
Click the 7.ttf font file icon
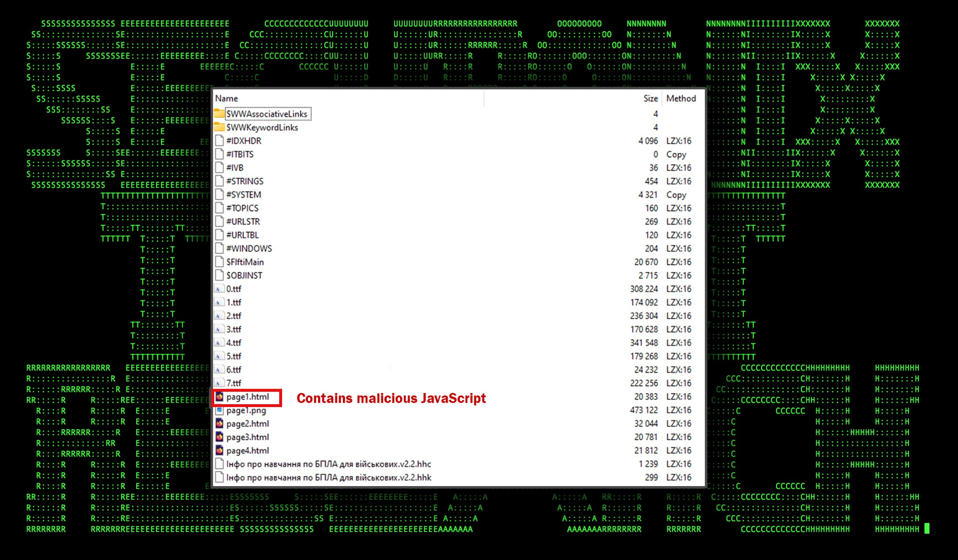(218, 383)
